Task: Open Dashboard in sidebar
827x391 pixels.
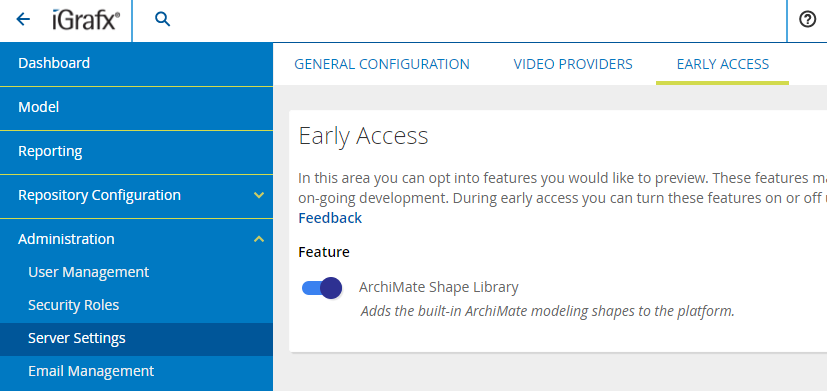Action: (137, 64)
